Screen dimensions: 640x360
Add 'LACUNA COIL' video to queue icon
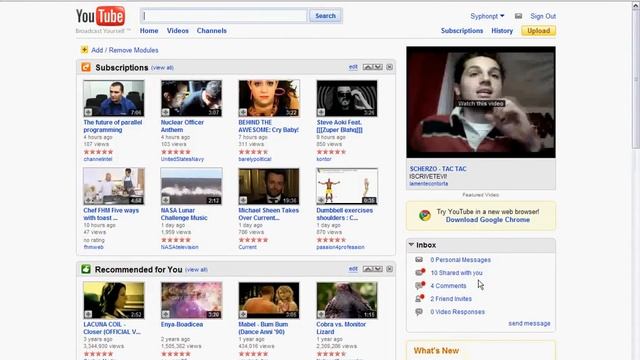coord(88,314)
